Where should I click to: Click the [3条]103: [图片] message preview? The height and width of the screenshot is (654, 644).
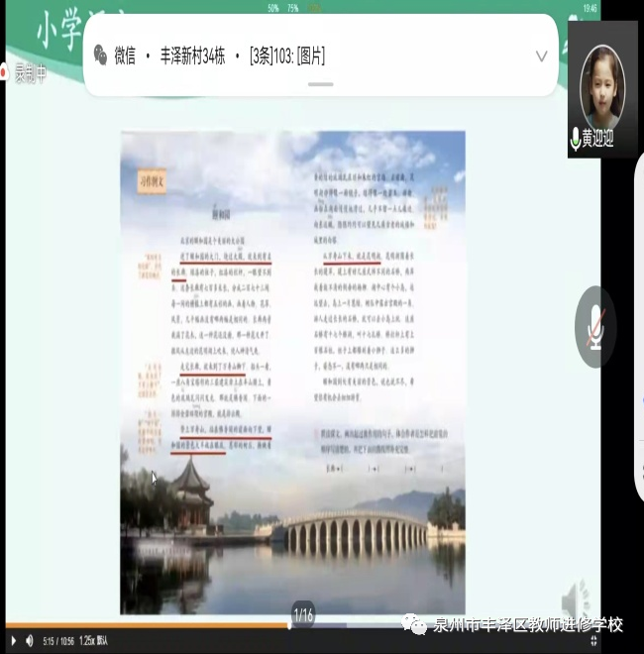[x=287, y=55]
